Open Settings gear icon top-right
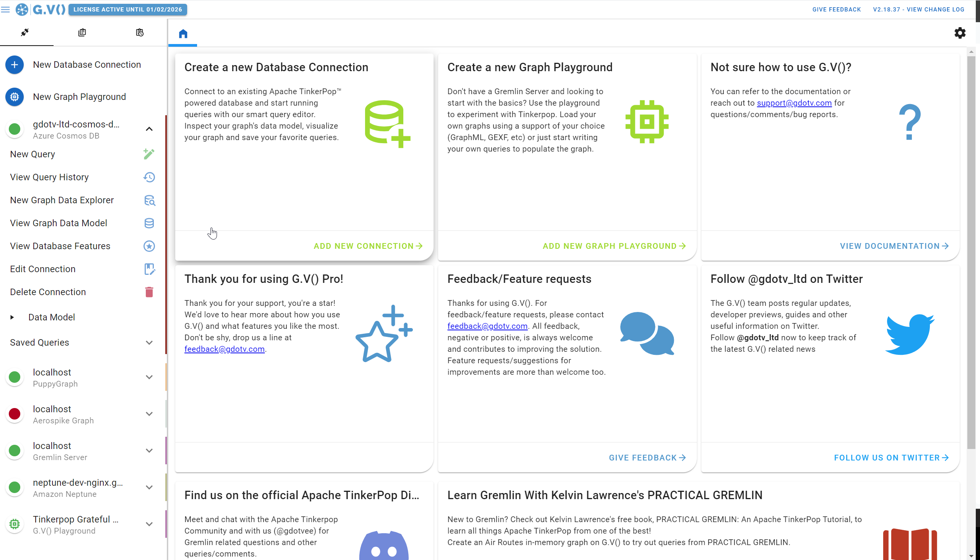 (960, 33)
